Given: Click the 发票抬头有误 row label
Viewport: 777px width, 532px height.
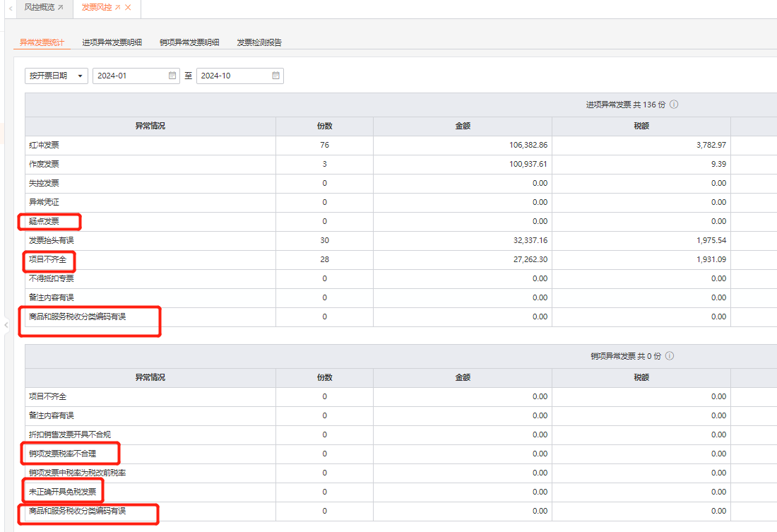Looking at the screenshot, I should (x=52, y=240).
